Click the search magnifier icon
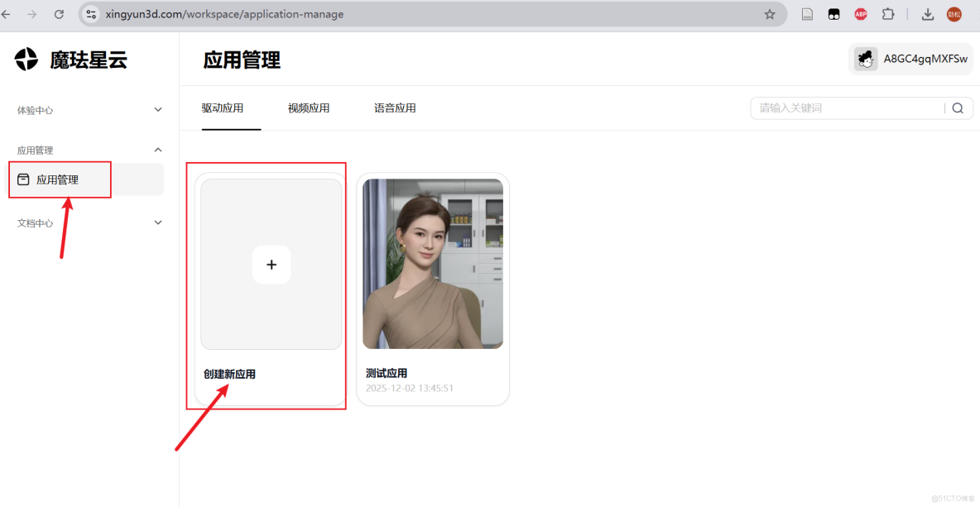 point(958,108)
